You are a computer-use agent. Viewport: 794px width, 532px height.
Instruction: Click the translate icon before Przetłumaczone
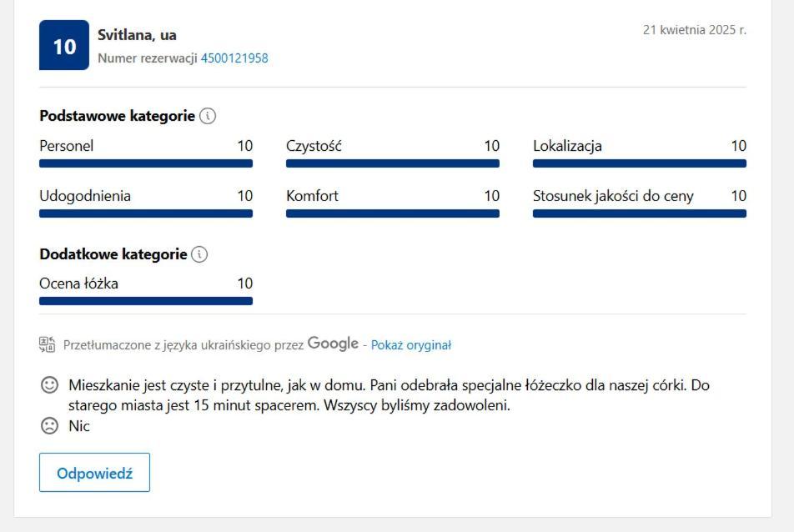pyautogui.click(x=48, y=344)
